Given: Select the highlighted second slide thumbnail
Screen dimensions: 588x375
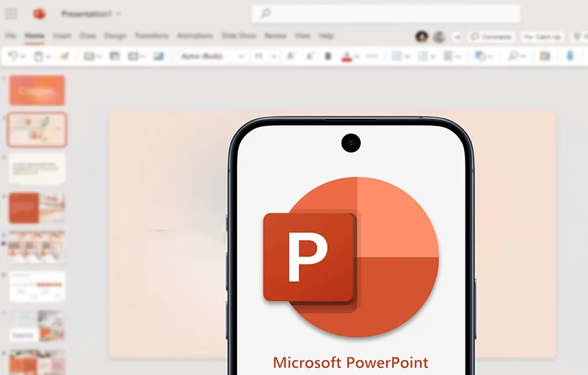Looking at the screenshot, I should pyautogui.click(x=37, y=129).
